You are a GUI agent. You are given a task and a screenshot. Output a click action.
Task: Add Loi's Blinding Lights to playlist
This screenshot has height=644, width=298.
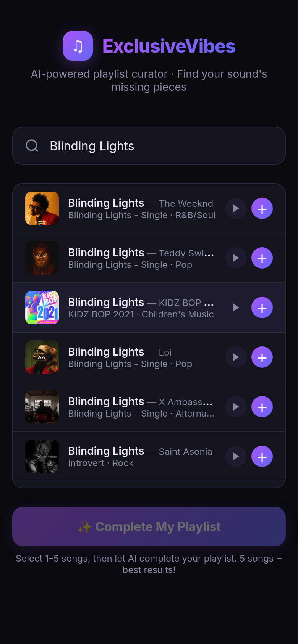click(262, 357)
